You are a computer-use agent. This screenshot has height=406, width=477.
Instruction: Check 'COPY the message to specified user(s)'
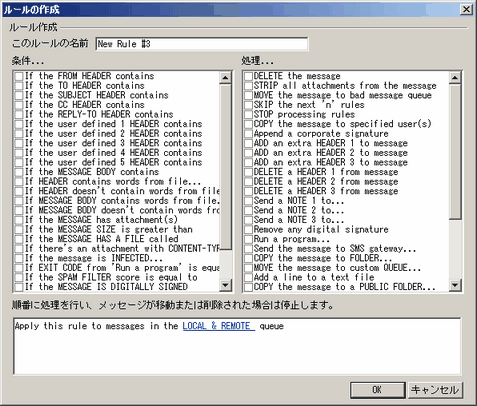click(248, 124)
